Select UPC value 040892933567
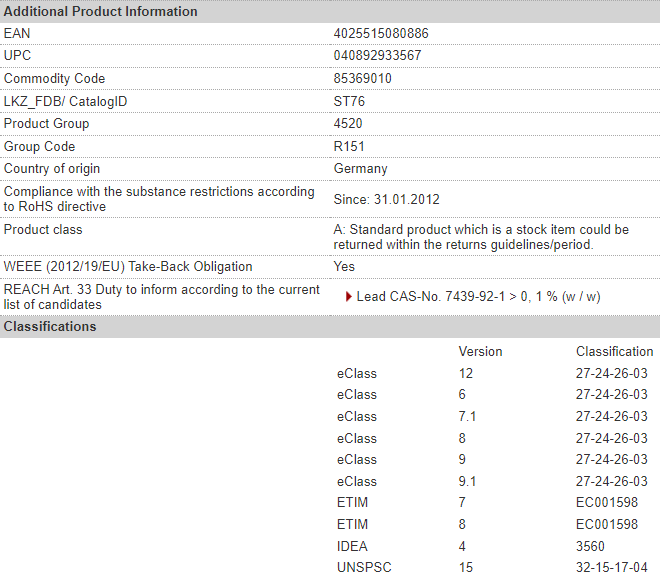 point(377,55)
